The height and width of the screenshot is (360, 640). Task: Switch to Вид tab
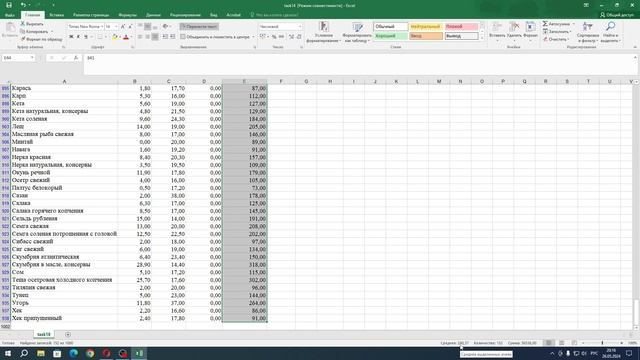[x=213, y=15]
